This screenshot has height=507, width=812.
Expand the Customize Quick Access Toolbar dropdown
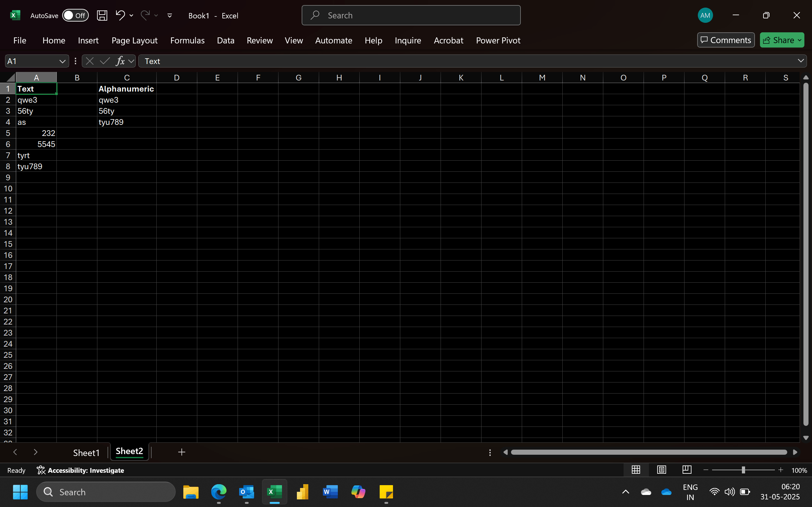(x=169, y=15)
